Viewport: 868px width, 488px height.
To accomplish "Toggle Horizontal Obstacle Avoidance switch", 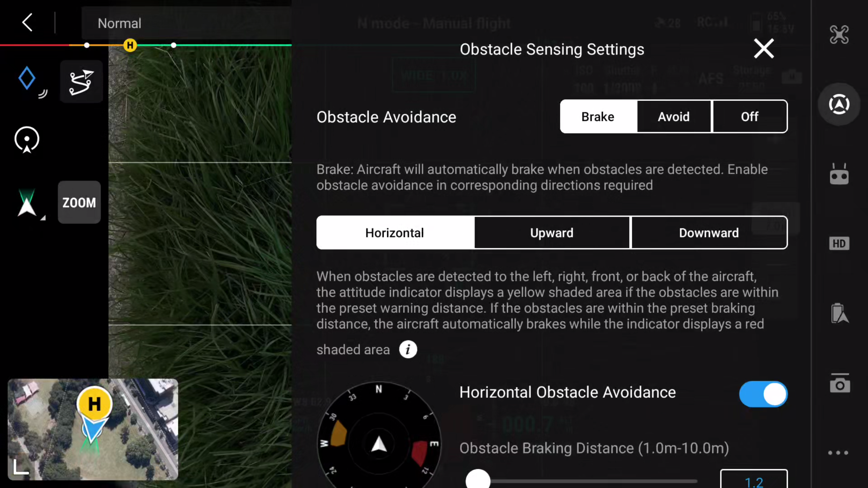I will click(x=763, y=394).
